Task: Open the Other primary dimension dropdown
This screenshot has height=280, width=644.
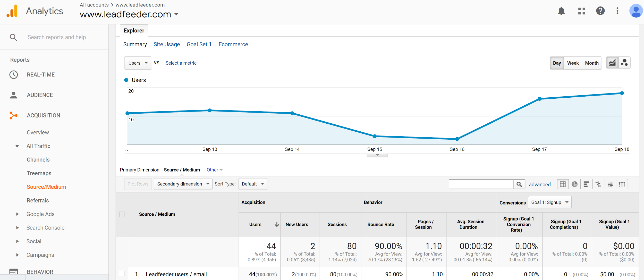Action: pyautogui.click(x=215, y=170)
